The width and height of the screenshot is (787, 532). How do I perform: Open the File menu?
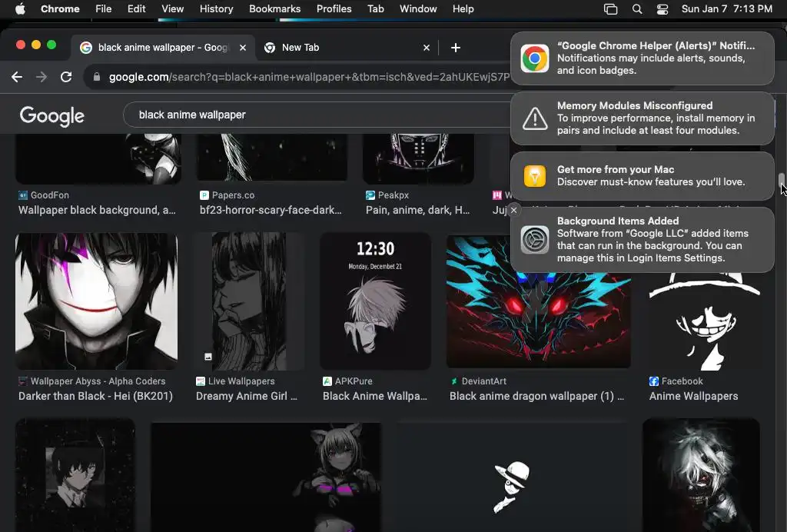[x=104, y=9]
